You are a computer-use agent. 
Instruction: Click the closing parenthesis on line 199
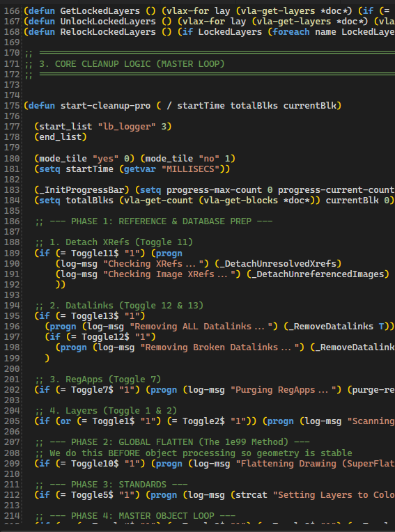tap(47, 358)
